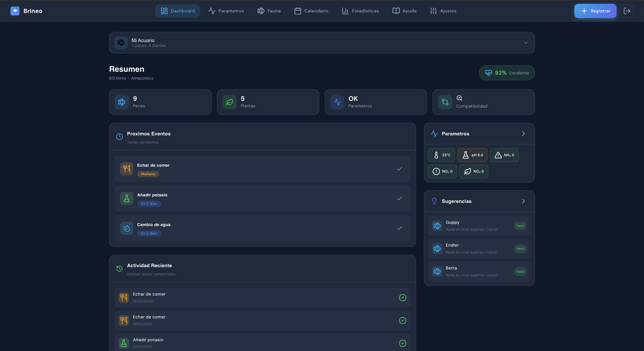The image size is (644, 351).
Task: Click the Registrar button
Action: 595,11
